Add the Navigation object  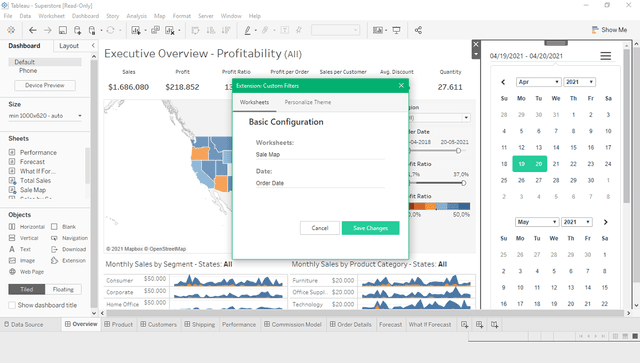click(69, 238)
